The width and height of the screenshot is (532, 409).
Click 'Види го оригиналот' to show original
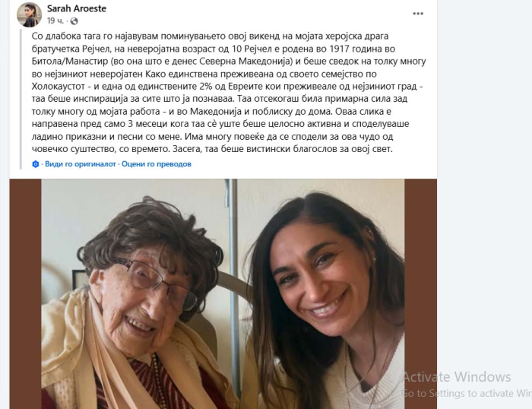[x=81, y=164]
